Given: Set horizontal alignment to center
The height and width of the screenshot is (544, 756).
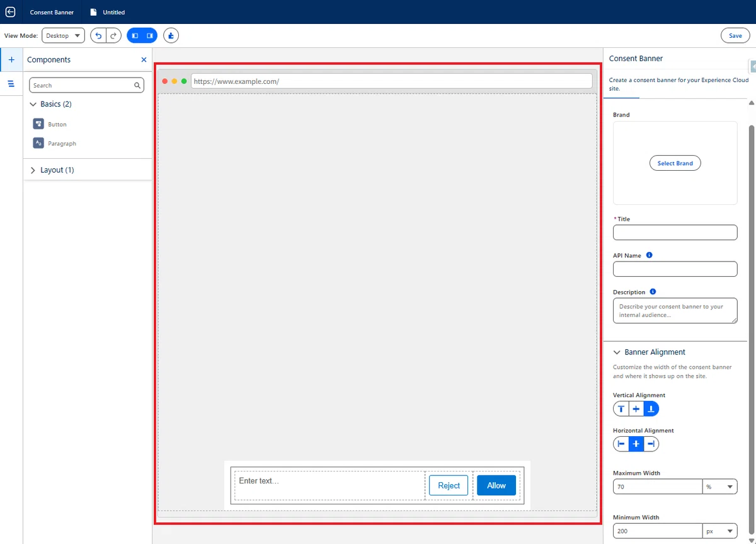Looking at the screenshot, I should click(x=636, y=444).
